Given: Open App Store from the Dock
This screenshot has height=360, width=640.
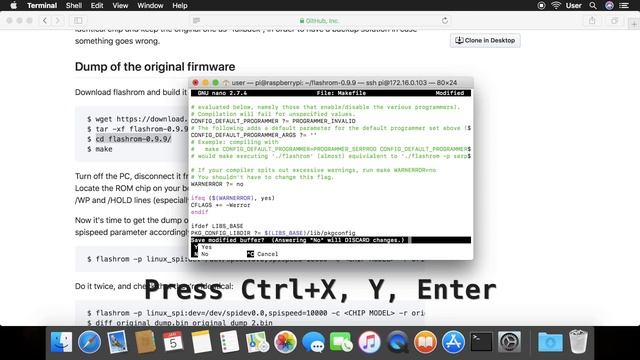Looking at the screenshot, I should point(453,342).
